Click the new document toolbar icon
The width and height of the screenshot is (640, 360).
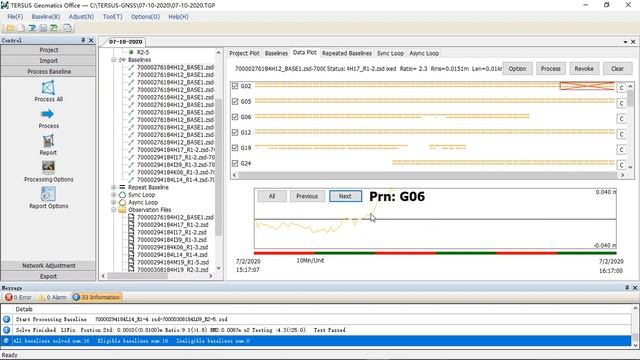point(21,28)
